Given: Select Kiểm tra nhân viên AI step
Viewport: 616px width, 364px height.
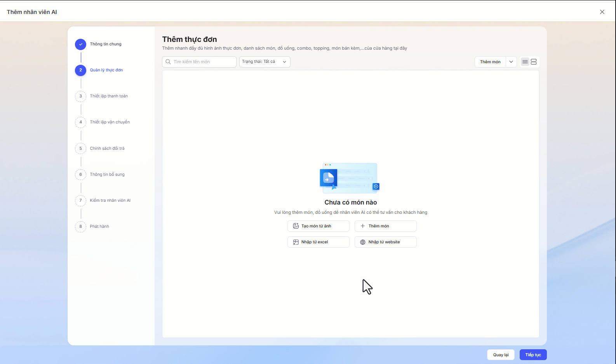Looking at the screenshot, I should tap(110, 201).
